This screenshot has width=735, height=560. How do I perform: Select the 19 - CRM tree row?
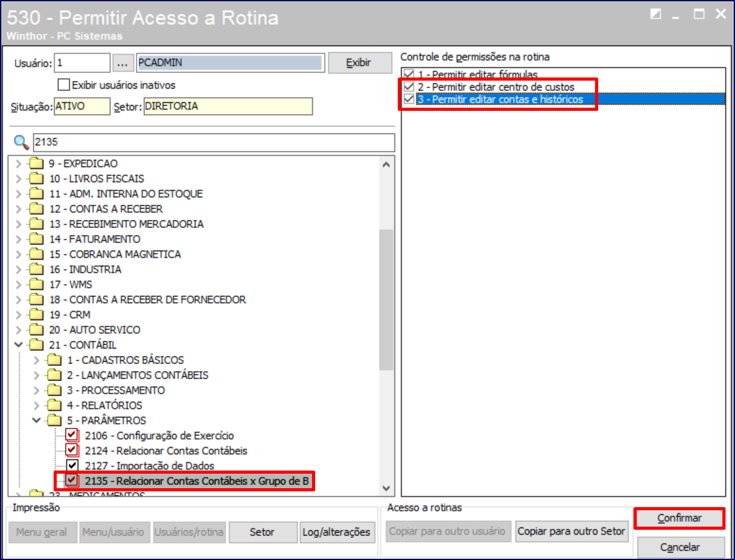pos(70,315)
